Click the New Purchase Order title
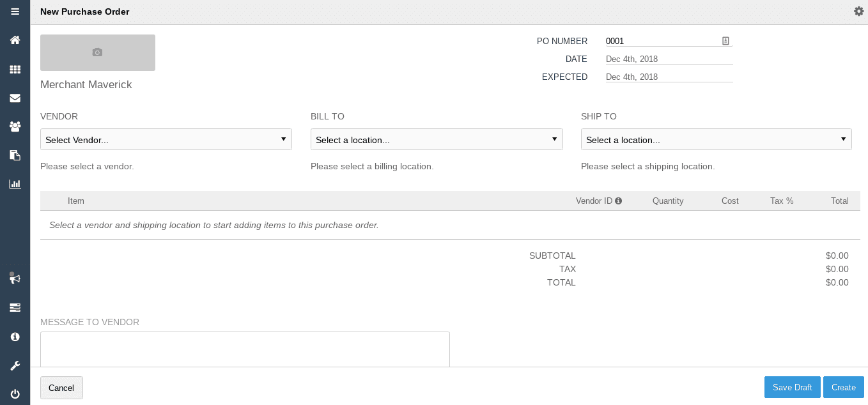This screenshot has height=405, width=868. [x=85, y=11]
